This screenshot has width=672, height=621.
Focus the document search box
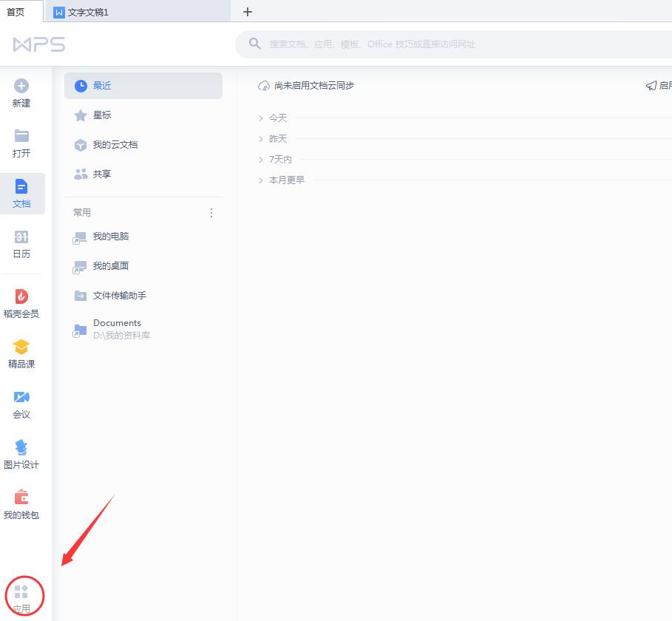pos(453,44)
